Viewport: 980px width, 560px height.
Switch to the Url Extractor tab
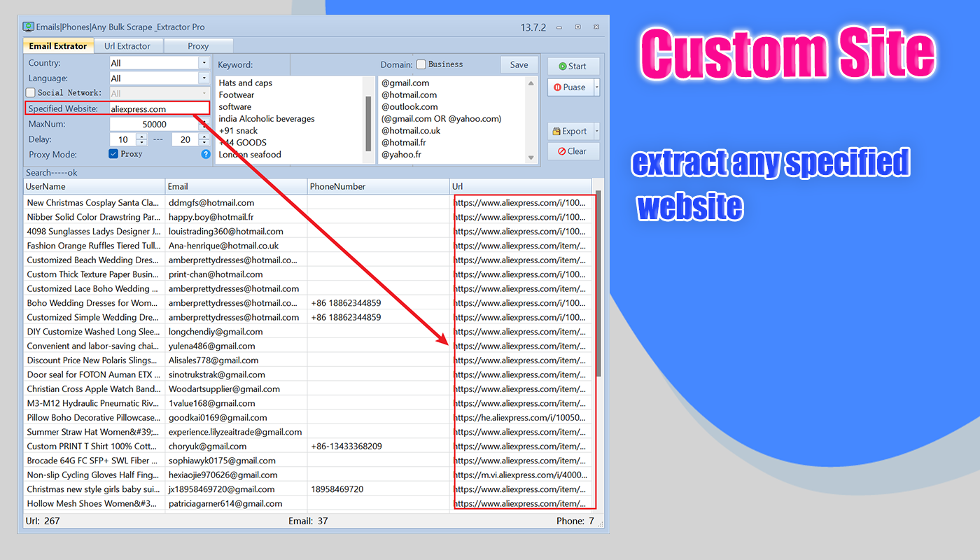coord(127,46)
